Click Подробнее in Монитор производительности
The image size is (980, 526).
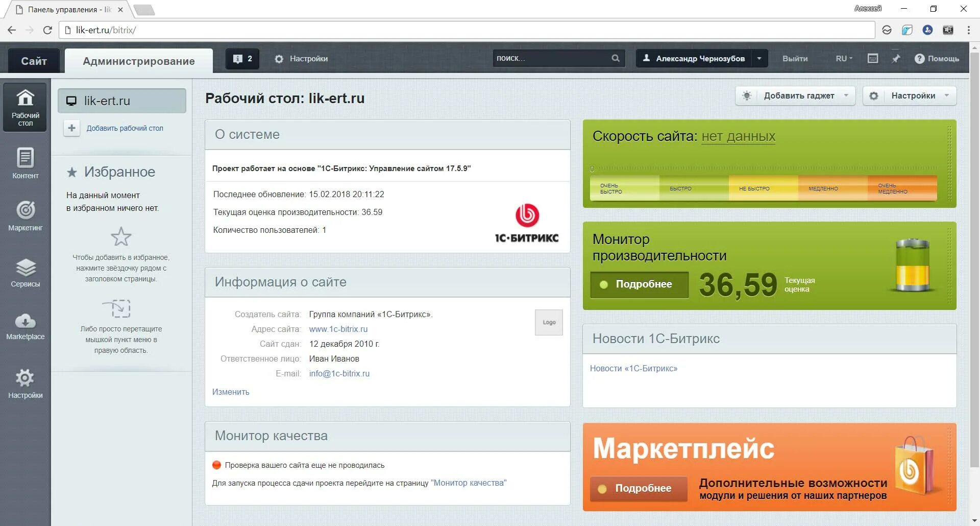point(640,284)
